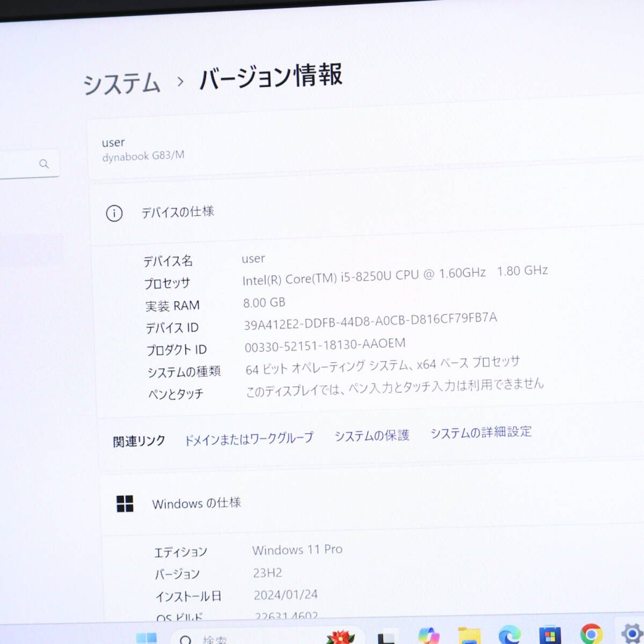This screenshot has height=644, width=644.
Task: Open システムの詳細設定 link
Action: [481, 432]
